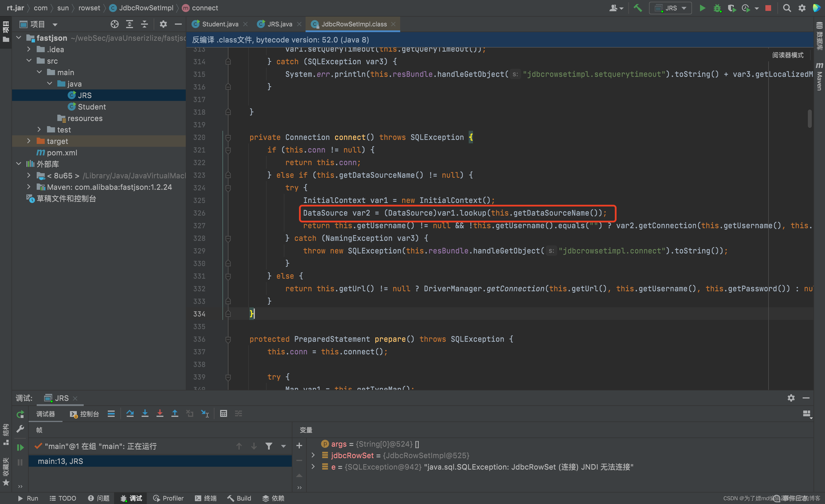Click the Step Out icon in debugger
Screen dimensions: 825x504
(175, 414)
